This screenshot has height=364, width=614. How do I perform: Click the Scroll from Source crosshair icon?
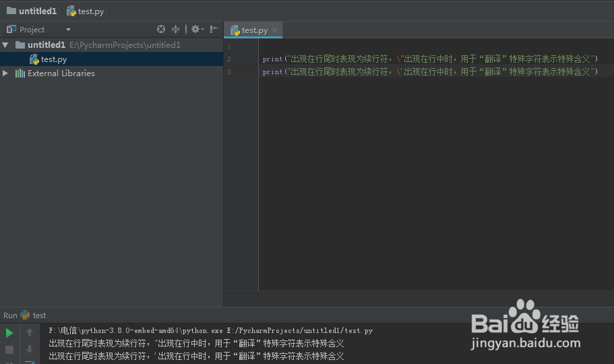161,29
